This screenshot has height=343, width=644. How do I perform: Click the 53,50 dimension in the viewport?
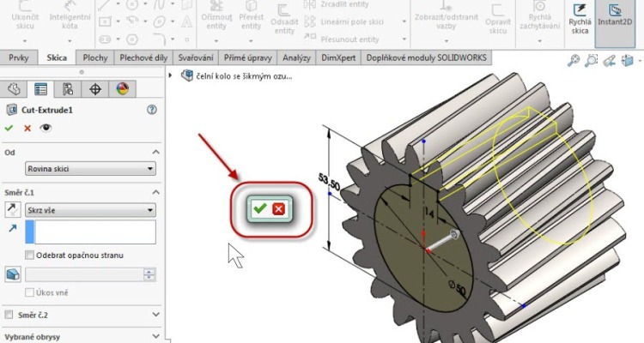329,182
